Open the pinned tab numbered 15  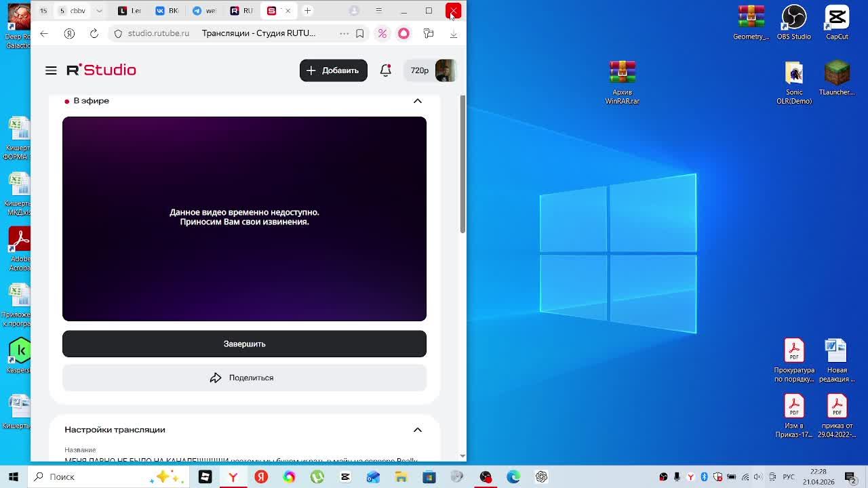[43, 11]
